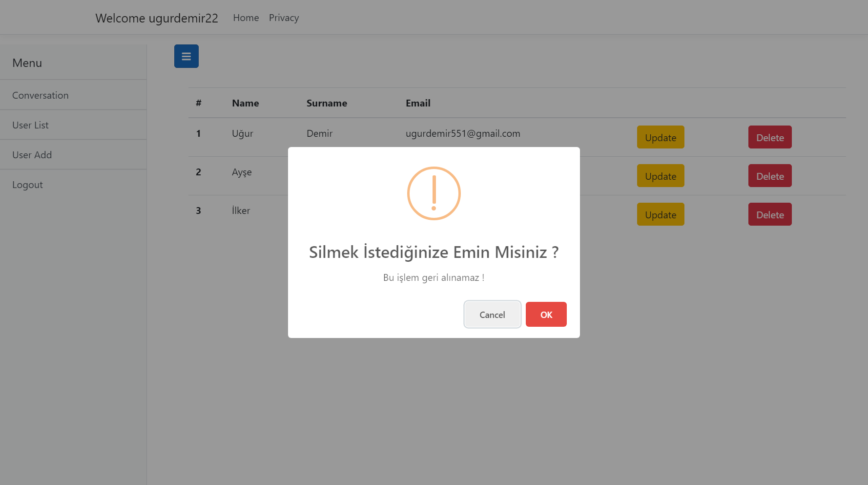Click the warning exclamation icon in dialog
Screen dimensions: 868x485
coord(434,193)
